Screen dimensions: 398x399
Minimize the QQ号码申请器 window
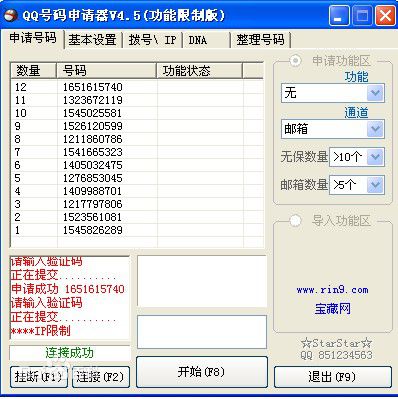(x=339, y=16)
